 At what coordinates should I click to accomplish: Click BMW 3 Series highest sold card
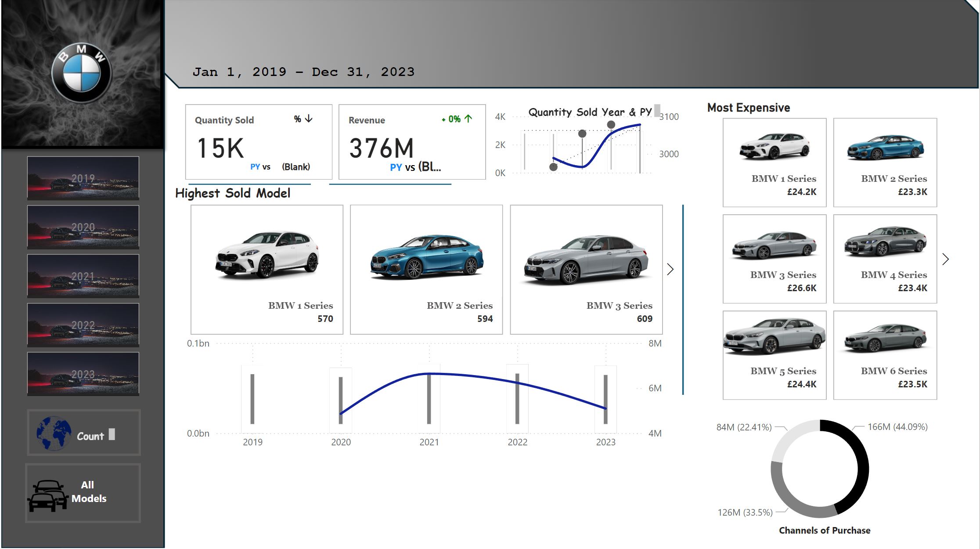click(586, 270)
